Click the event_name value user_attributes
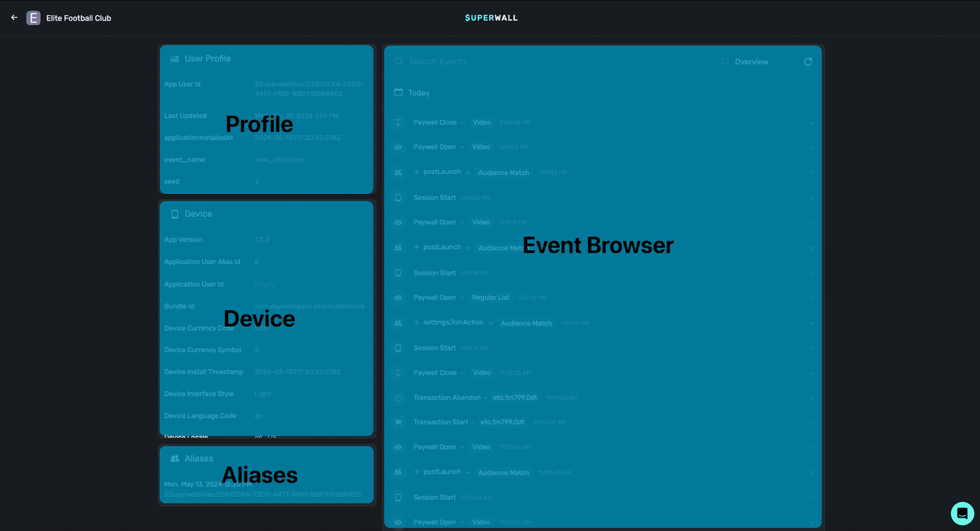 (x=280, y=160)
